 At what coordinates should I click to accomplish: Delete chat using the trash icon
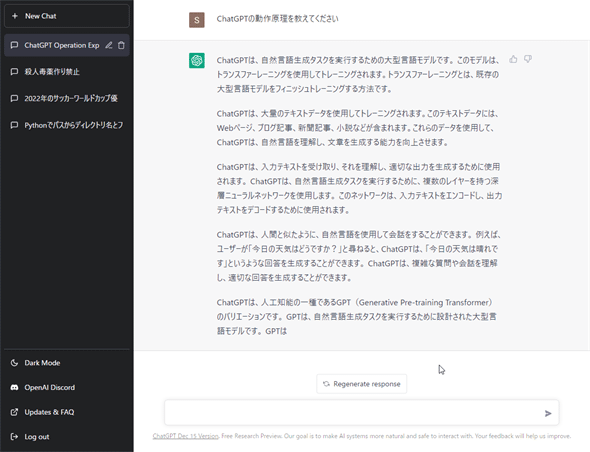pos(121,45)
